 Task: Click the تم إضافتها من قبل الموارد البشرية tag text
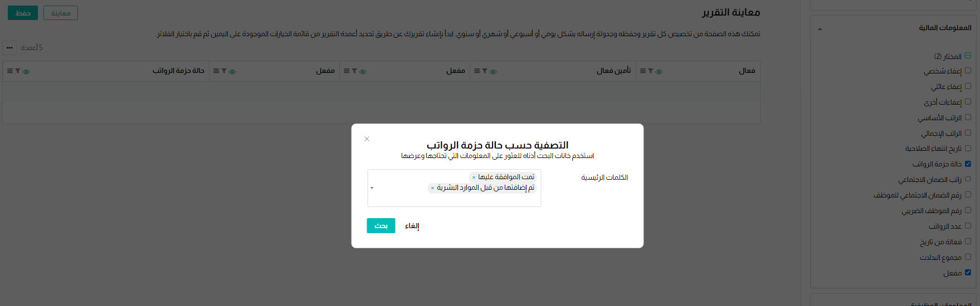[485, 188]
